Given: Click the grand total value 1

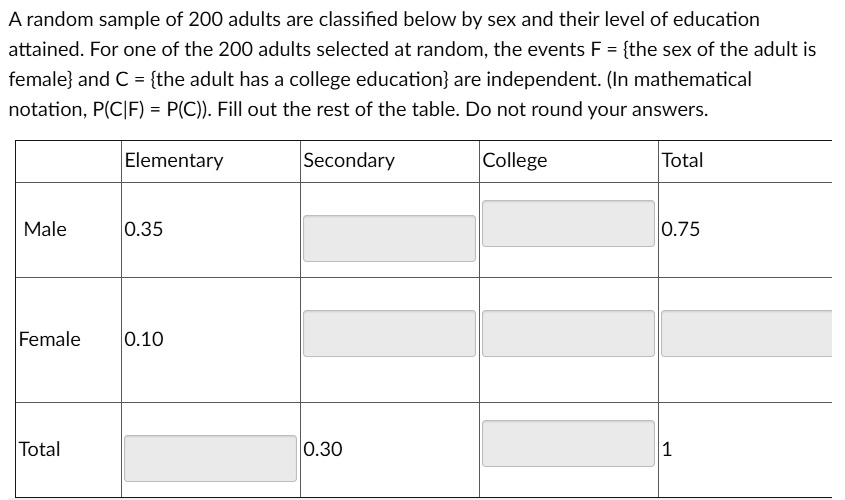Looking at the screenshot, I should (x=667, y=449).
